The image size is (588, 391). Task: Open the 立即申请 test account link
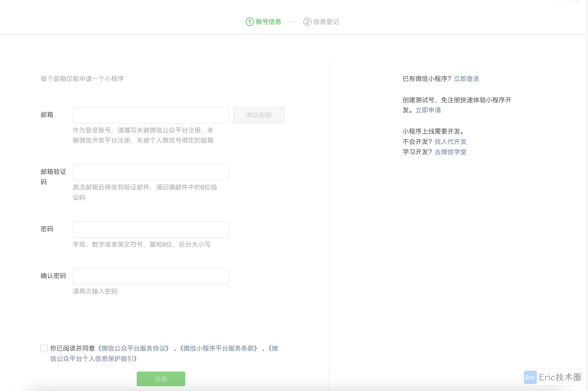pos(428,110)
